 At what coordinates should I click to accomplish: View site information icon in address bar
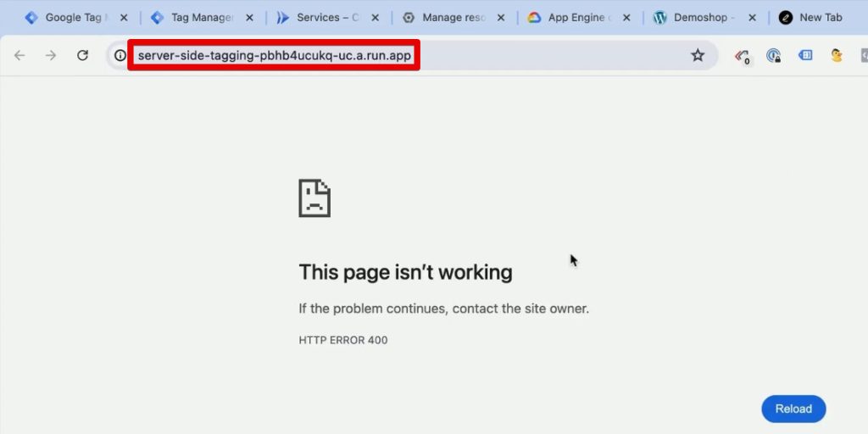(x=120, y=55)
